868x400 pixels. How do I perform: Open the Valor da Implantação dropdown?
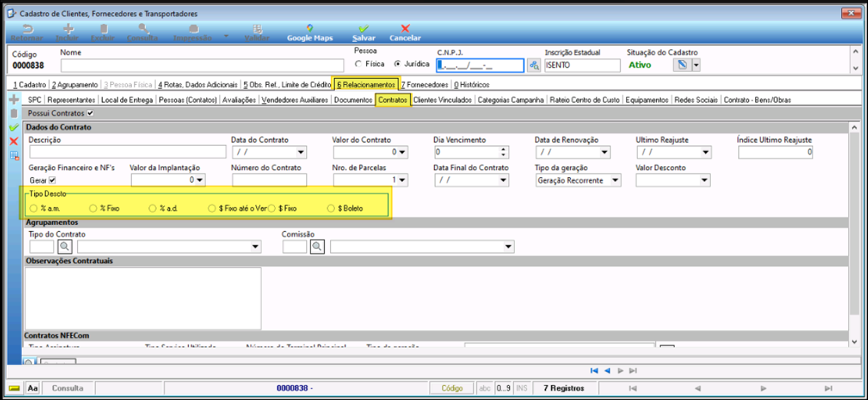click(200, 181)
